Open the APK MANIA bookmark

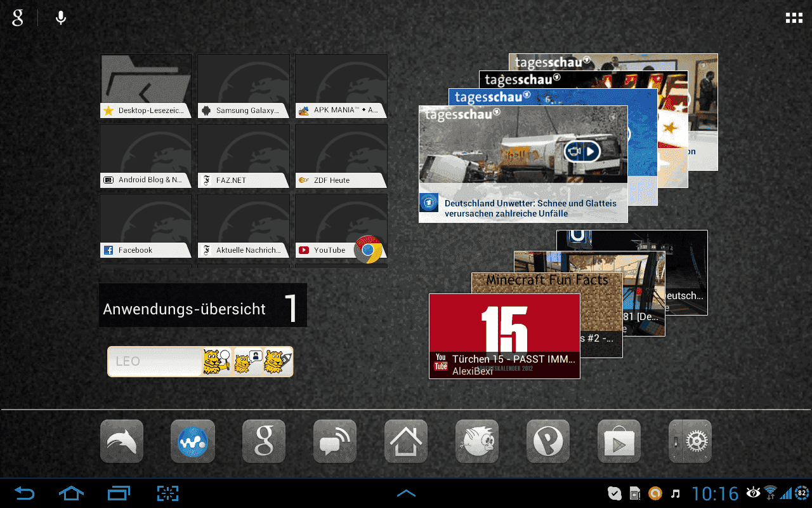(x=341, y=86)
